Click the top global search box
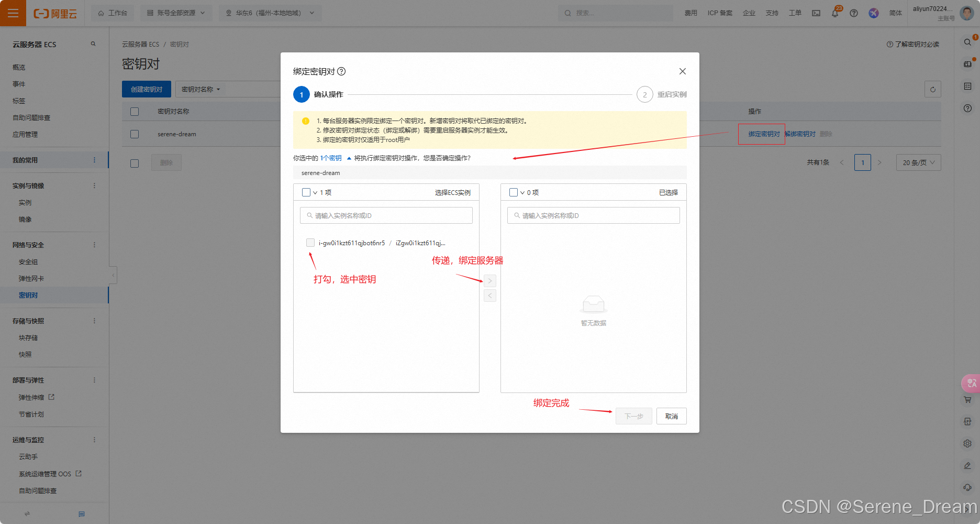Image resolution: width=980 pixels, height=524 pixels. click(x=616, y=13)
